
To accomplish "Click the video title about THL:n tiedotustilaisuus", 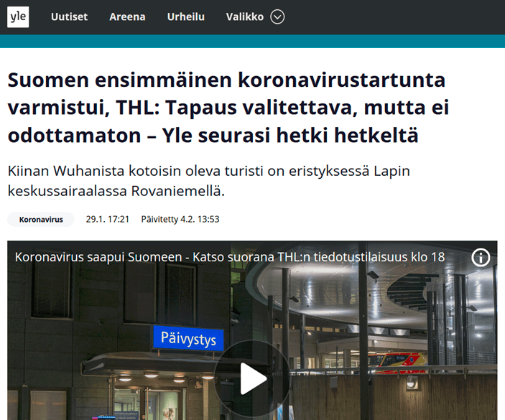I will 230,257.
